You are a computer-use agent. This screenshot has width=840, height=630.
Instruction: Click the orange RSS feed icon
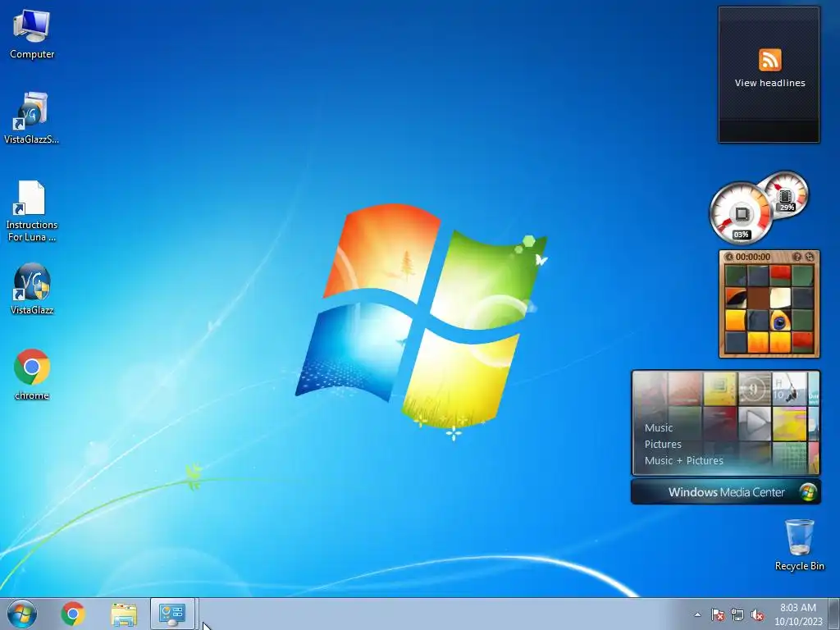point(769,59)
